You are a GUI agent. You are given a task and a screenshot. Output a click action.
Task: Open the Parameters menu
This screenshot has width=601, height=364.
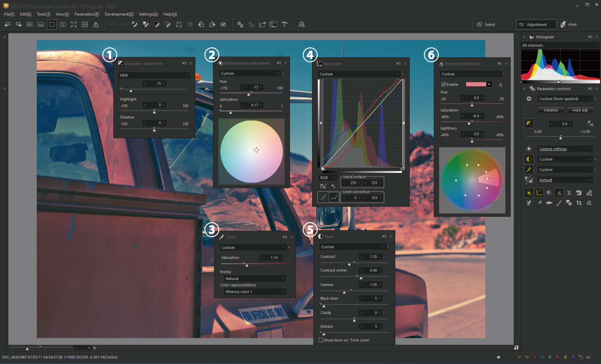tap(87, 14)
